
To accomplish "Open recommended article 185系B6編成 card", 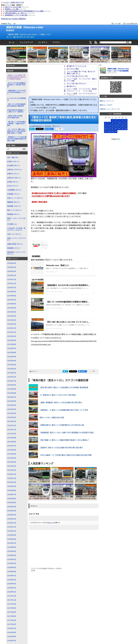I will click(x=62, y=305).
